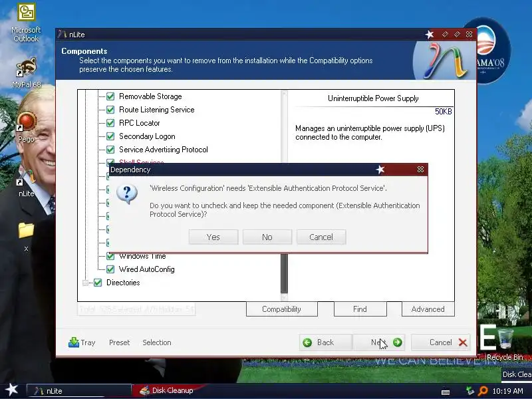The image size is (532, 399).
Task: Click the Find button
Action: pos(360,309)
